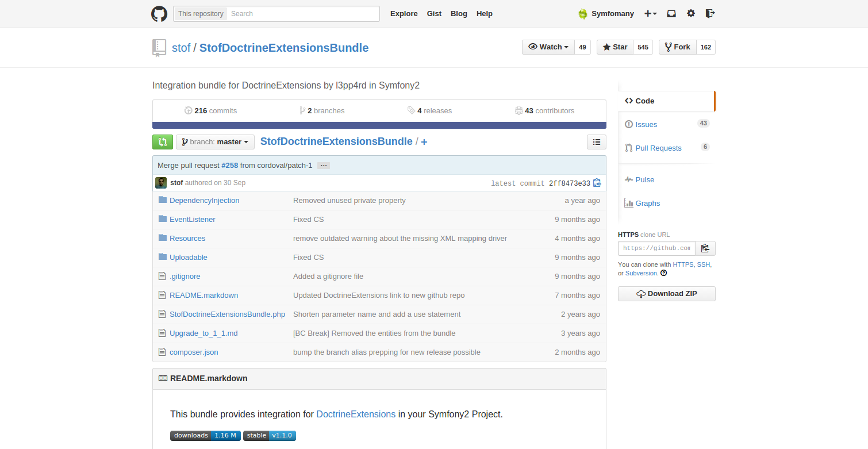Screen dimensions: 868x449
Task: Switch clone URL to Subversion
Action: (642, 273)
